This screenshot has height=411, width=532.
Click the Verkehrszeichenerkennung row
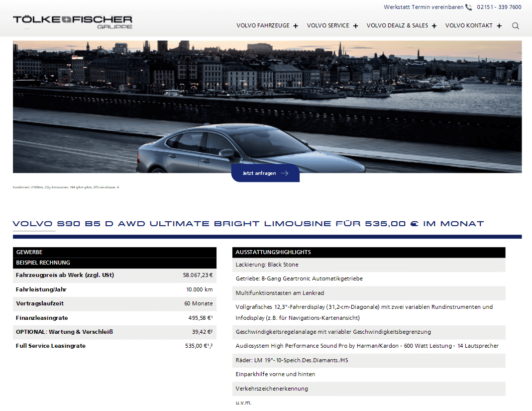tap(369, 389)
